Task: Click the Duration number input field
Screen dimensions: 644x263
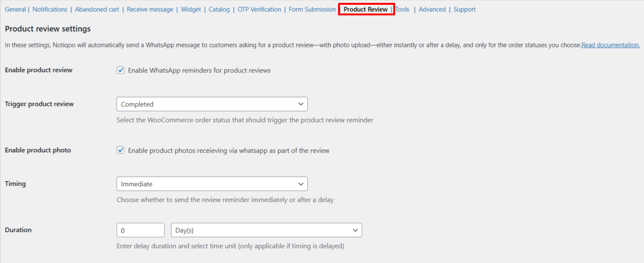Action: [x=140, y=230]
